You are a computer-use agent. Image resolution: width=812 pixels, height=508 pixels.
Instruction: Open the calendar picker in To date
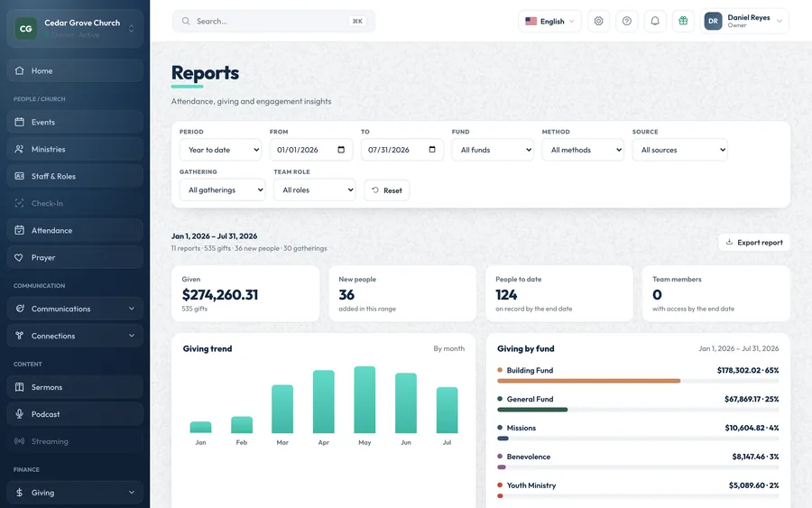tap(432, 150)
